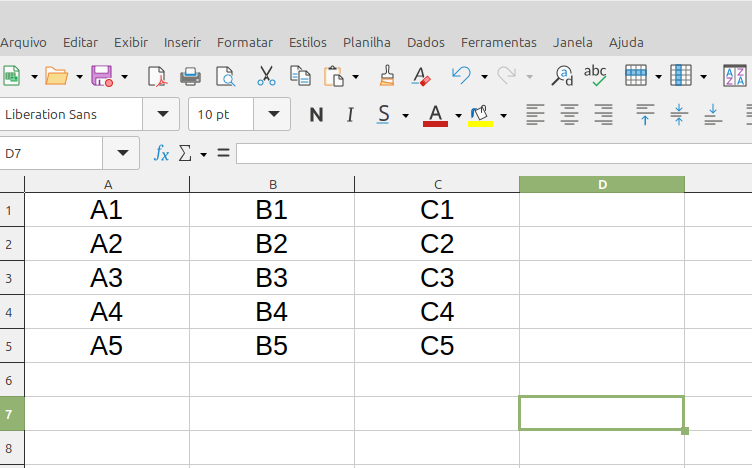Select column C header

point(437,184)
